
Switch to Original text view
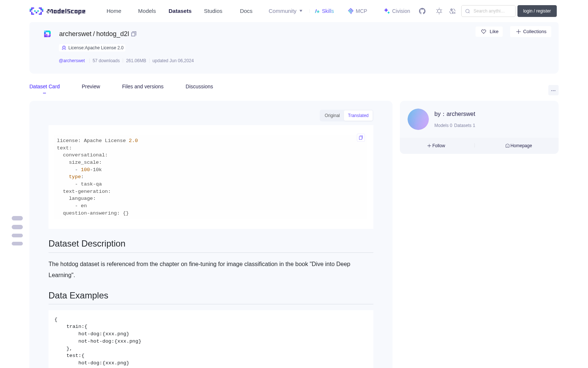[x=332, y=116]
